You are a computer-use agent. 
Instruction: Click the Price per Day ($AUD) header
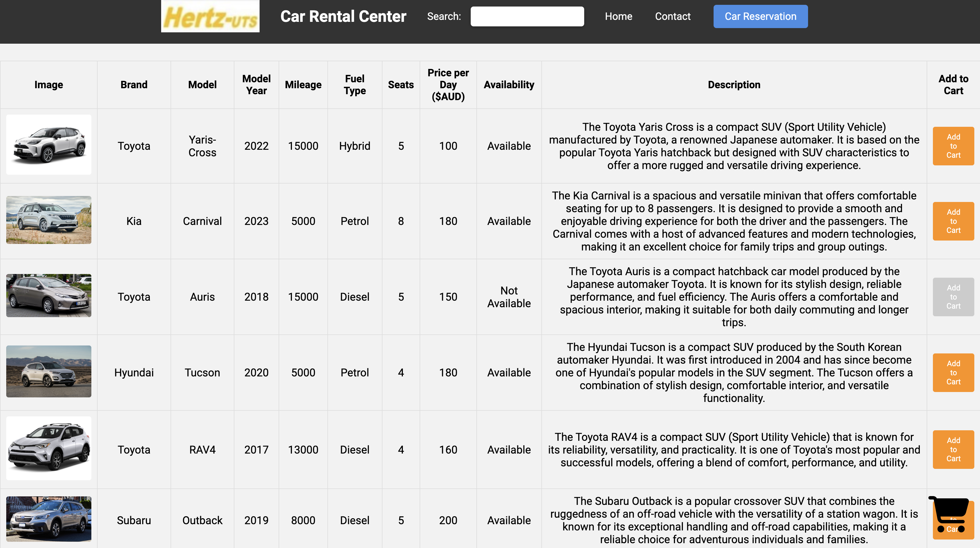pyautogui.click(x=448, y=85)
